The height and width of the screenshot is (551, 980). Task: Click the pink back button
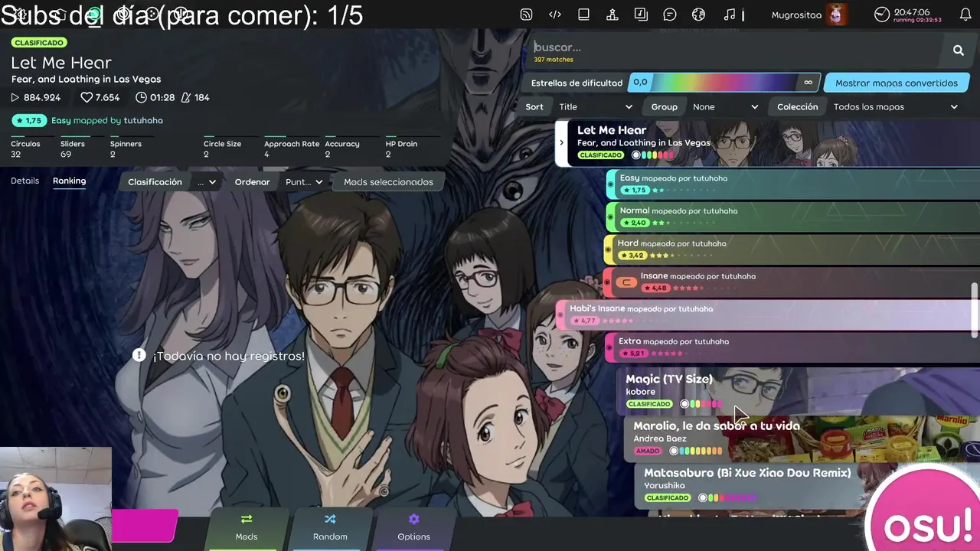pos(145,527)
